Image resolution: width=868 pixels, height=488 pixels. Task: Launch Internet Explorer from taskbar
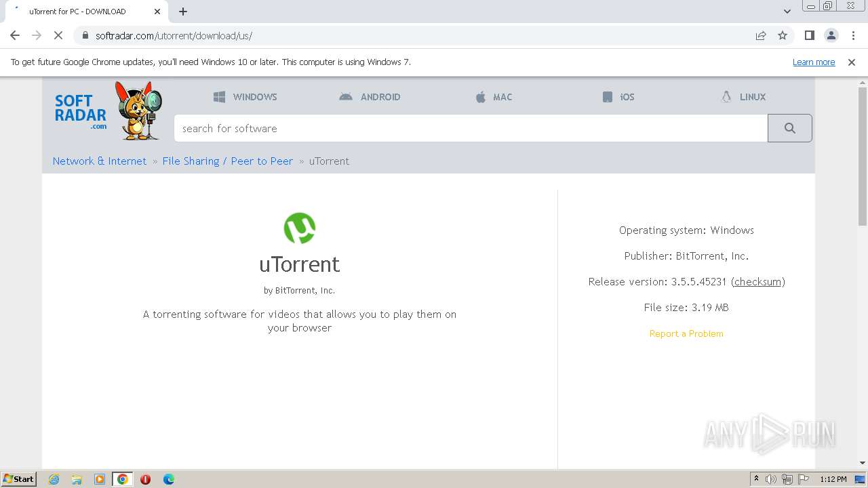54,479
